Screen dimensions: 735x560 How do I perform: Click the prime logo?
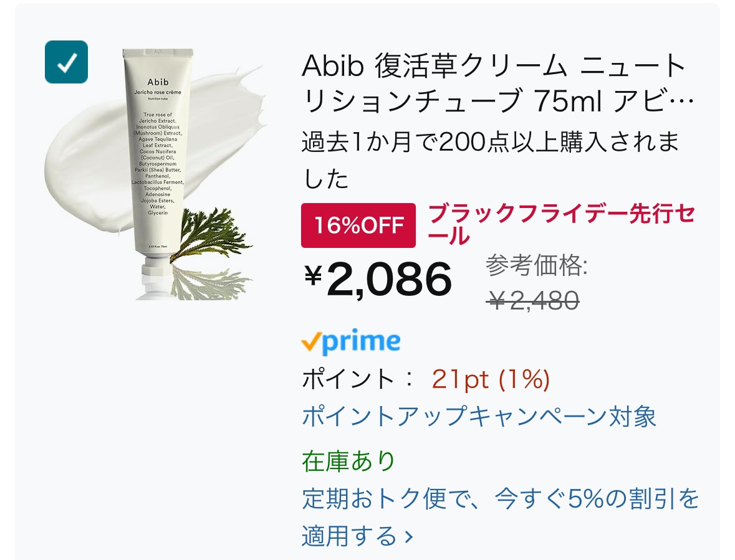click(362, 342)
